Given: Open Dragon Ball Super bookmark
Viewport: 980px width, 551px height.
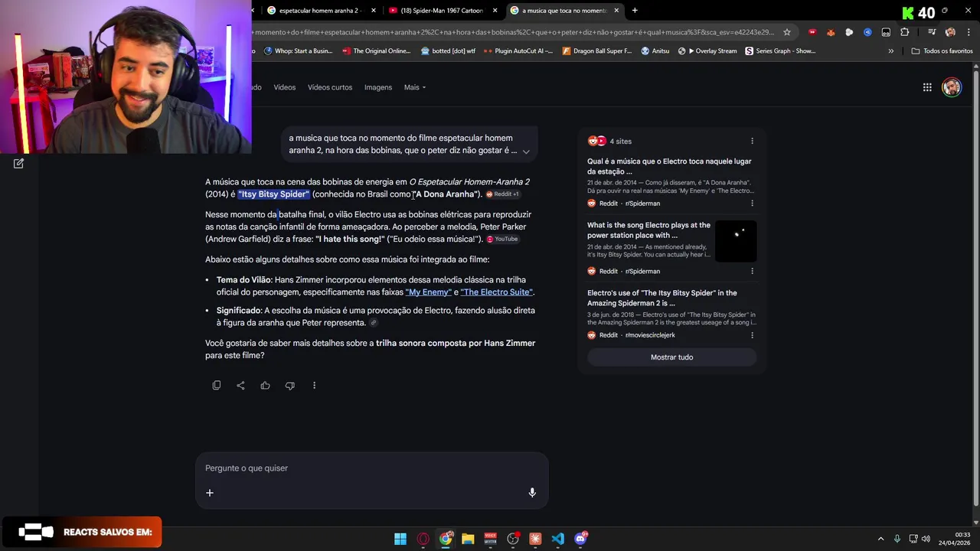Looking at the screenshot, I should 597,51.
